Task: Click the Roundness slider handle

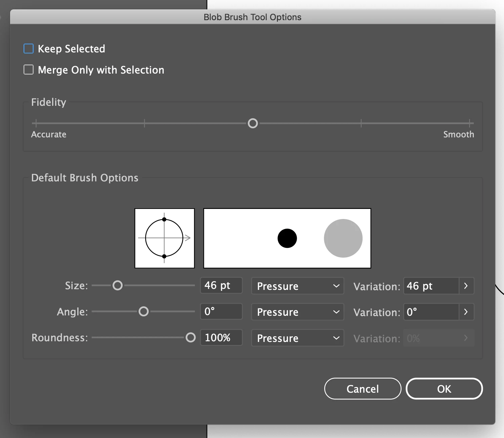Action: 191,338
